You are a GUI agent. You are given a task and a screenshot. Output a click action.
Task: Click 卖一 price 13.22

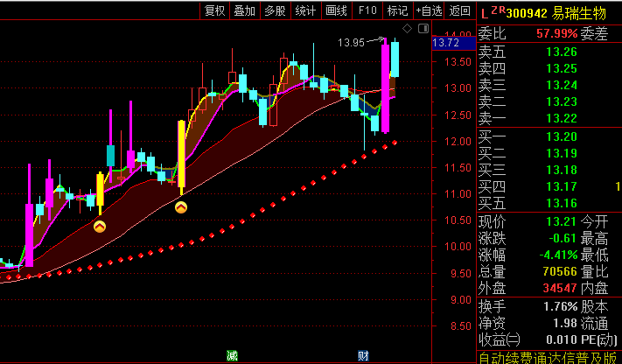tap(562, 118)
